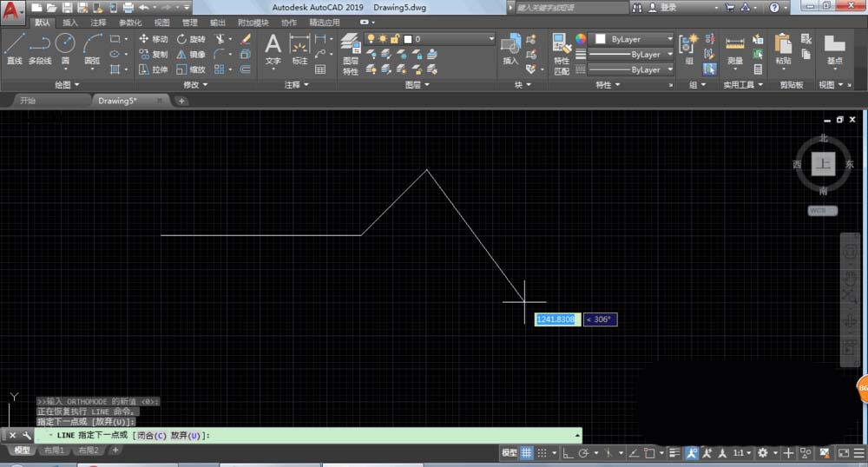Activate the Mirror (镜像) tool
Screen dimensions: 868x467
pyautogui.click(x=190, y=54)
